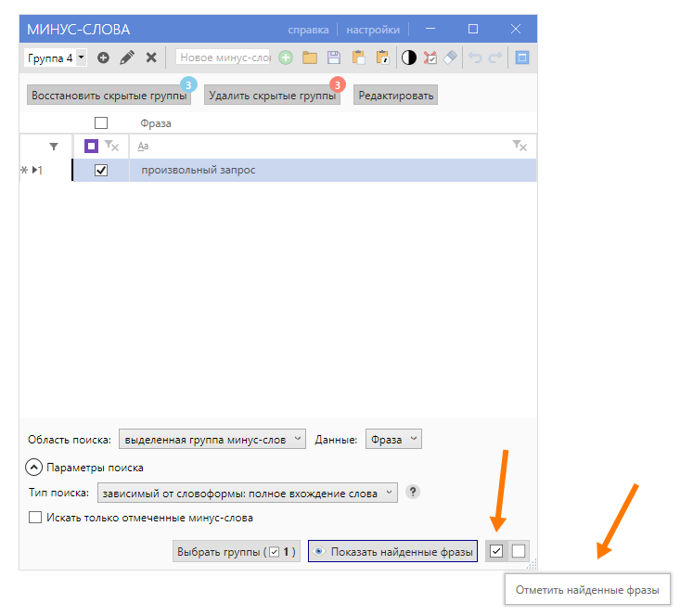Click Показать найденные фразы button

[393, 551]
